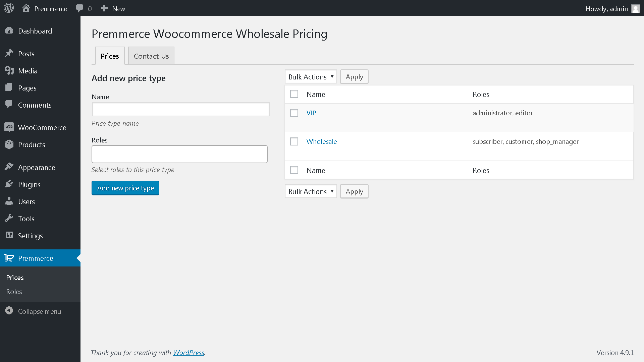Click the Tools wrench icon
Screen dimensions: 644x362
pos(9,218)
